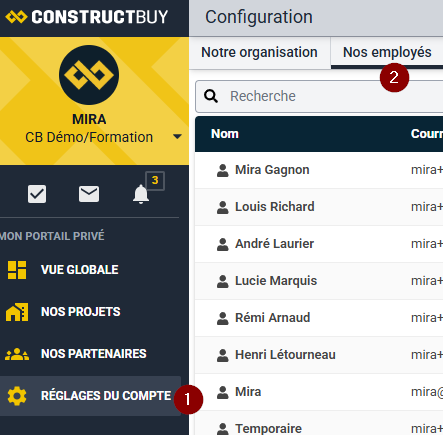
Task: Click the Réglages du compte gear icon
Action: 17,396
